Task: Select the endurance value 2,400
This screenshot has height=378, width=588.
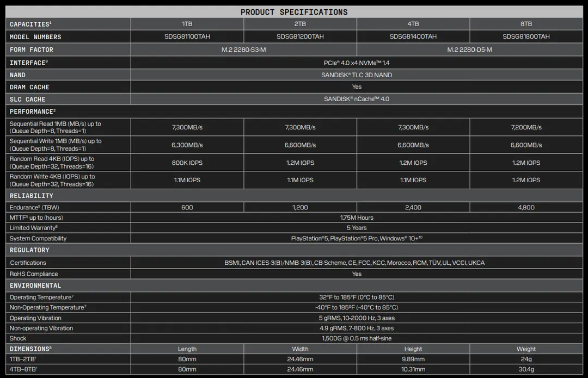Action: 413,207
